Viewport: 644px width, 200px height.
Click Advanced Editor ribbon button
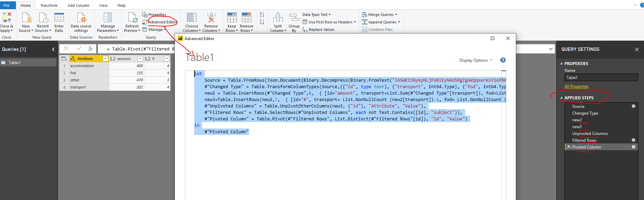(160, 22)
